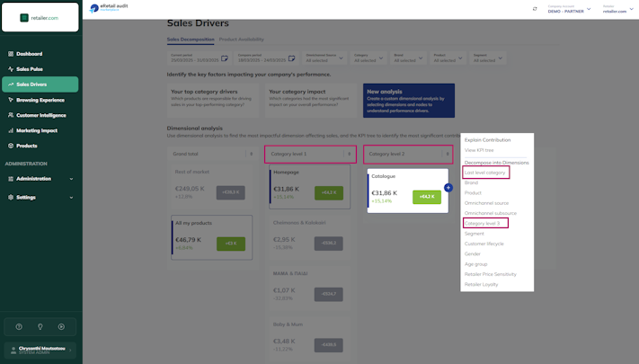Screen dimensions: 639x364
Task: Open the Company Account dropdown
Action: point(569,9)
